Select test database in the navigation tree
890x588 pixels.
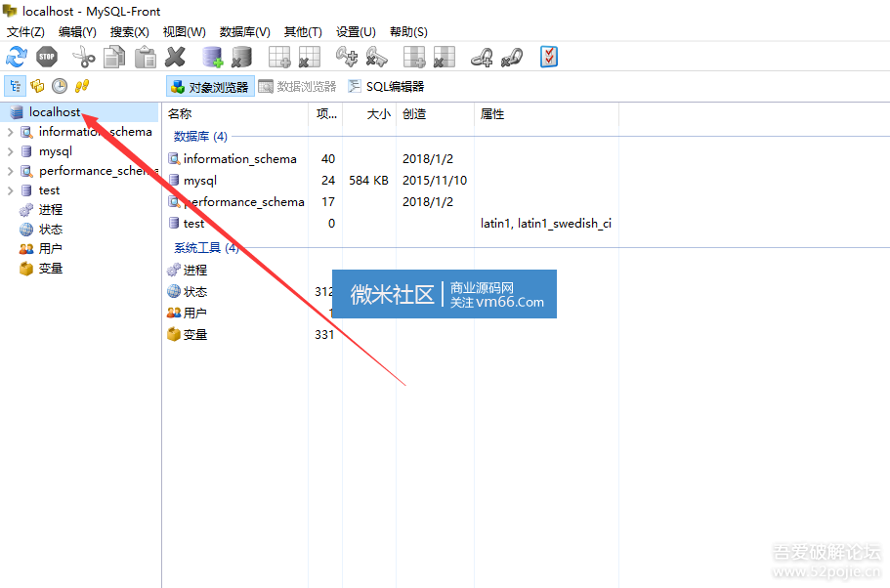pyautogui.click(x=50, y=190)
